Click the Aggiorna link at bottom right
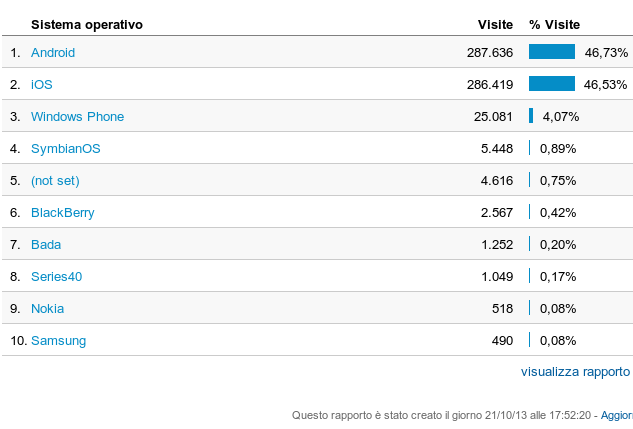The height and width of the screenshot is (429, 633). click(616, 414)
